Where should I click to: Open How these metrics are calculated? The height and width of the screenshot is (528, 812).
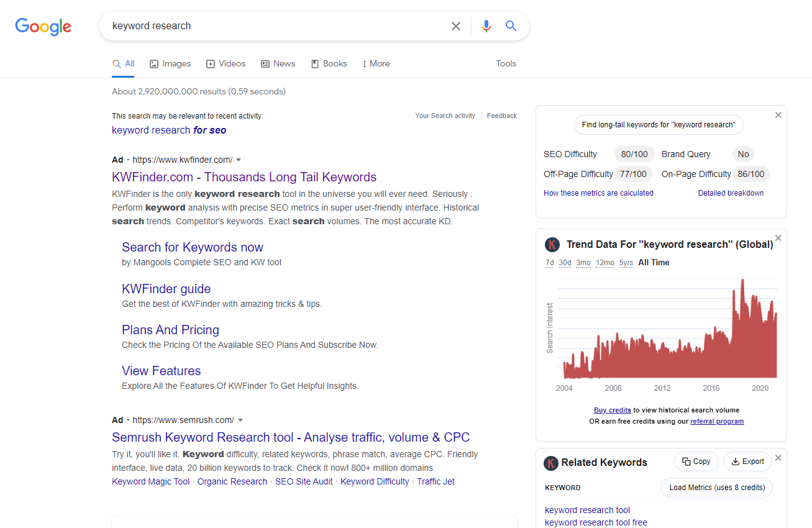(x=598, y=193)
